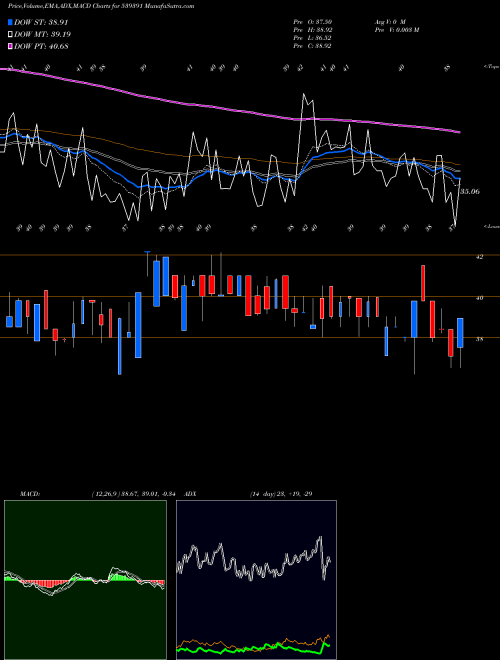This screenshot has width=500, height=660.
Task: Click the 'Pre H: 38.92' high value
Action: [x=313, y=30]
